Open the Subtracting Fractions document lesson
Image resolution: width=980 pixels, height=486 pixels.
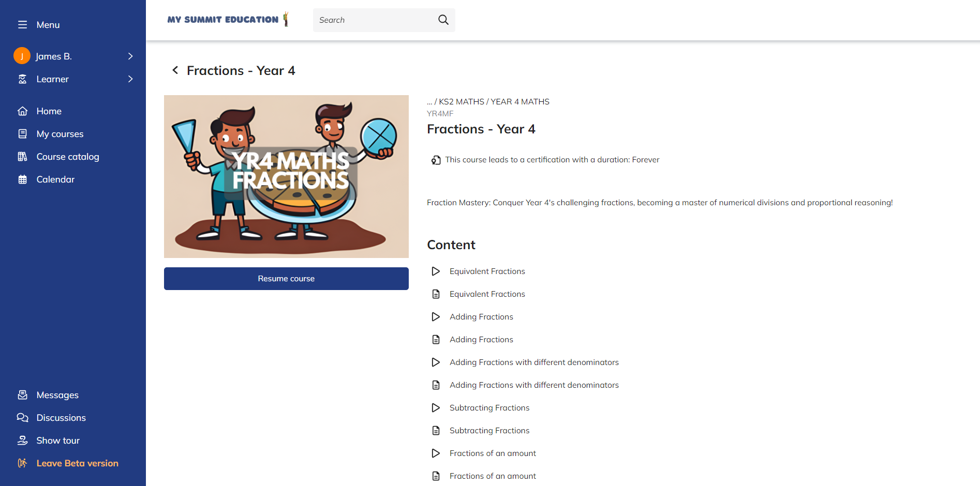pyautogui.click(x=489, y=431)
